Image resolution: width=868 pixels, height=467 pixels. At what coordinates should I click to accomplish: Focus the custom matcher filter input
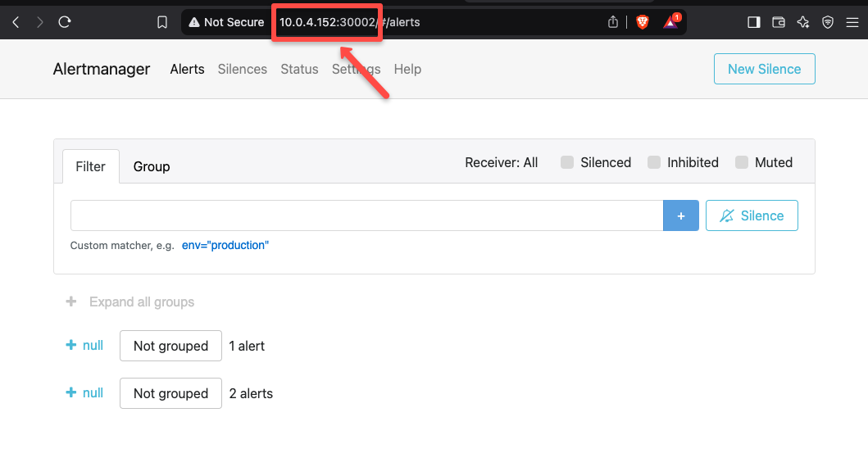coord(367,215)
